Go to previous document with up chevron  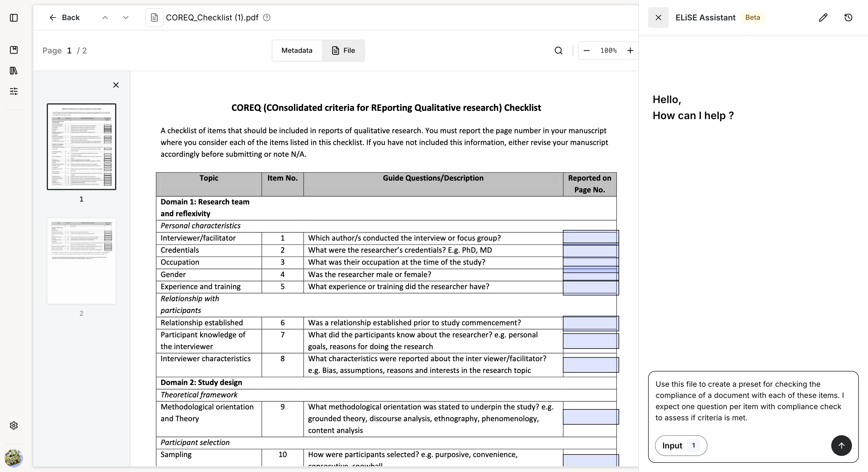(x=105, y=18)
